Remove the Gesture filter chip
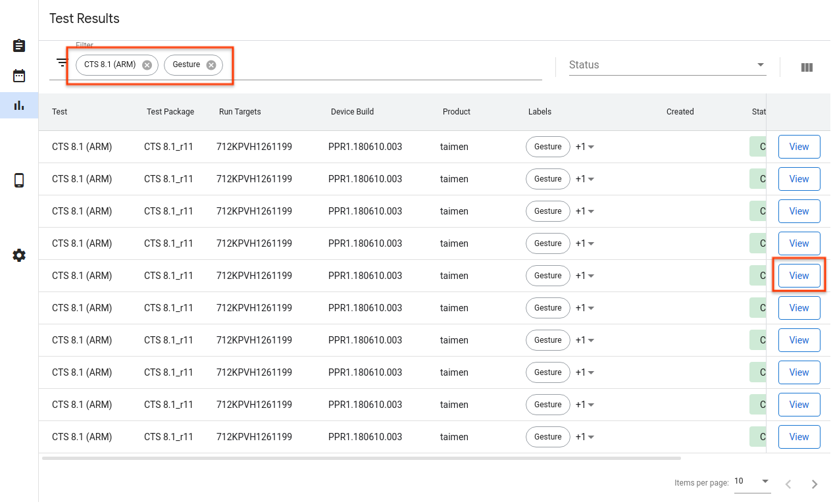 [211, 65]
